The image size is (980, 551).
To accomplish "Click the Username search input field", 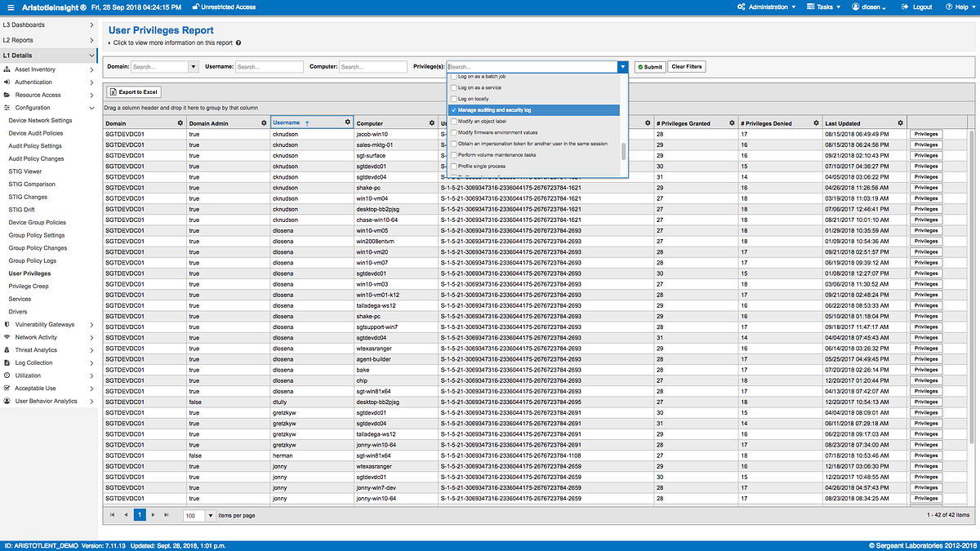I will [269, 67].
